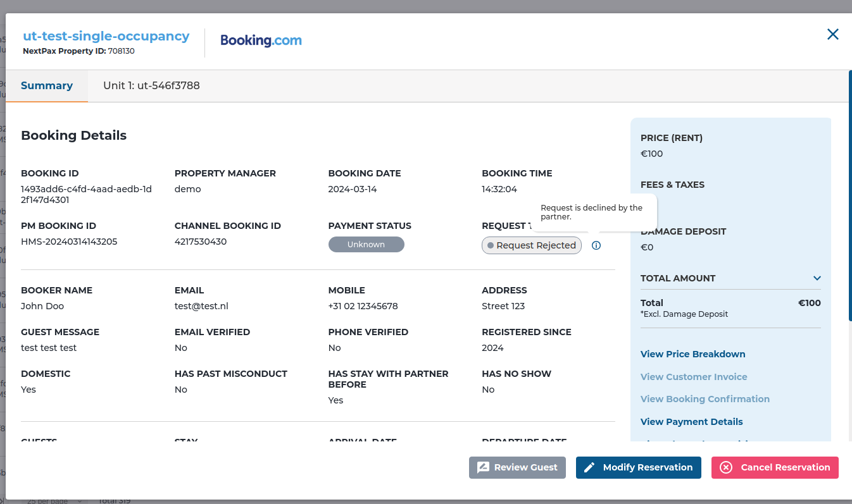Click the Review Guest button

coord(517,467)
